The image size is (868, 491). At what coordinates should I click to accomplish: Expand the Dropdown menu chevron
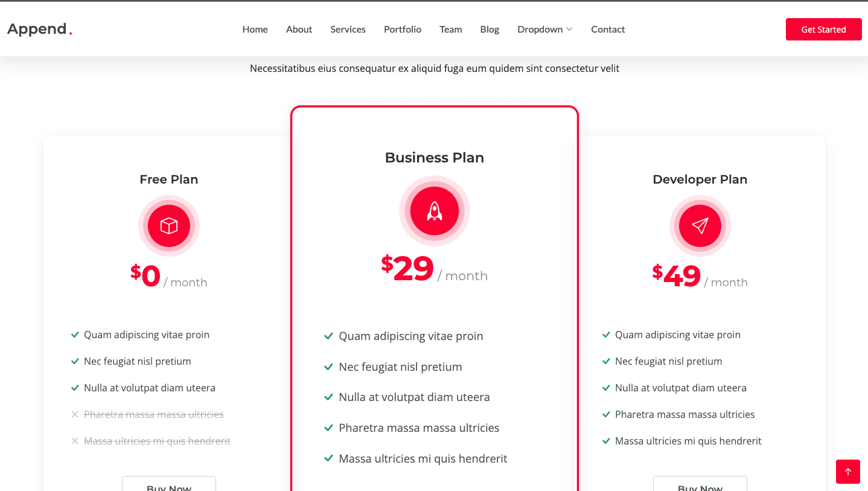(569, 30)
